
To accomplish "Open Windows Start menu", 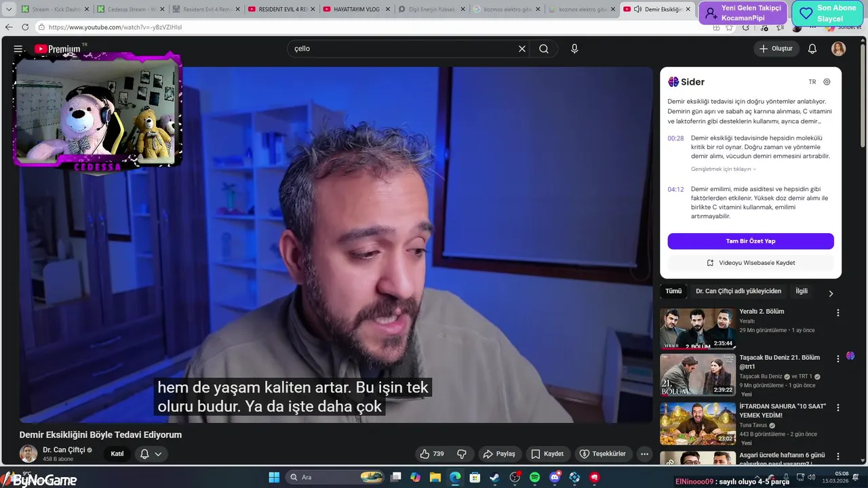I will coord(274,477).
